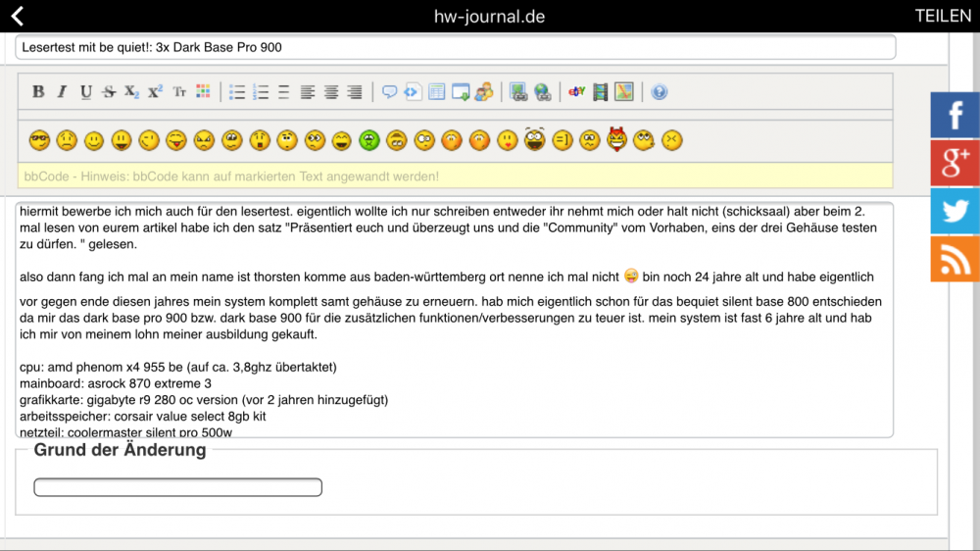Screen dimensions: 980x551
Task: Click the text 'mainboard: asrock 870 extreme 3'
Action: 116,383
